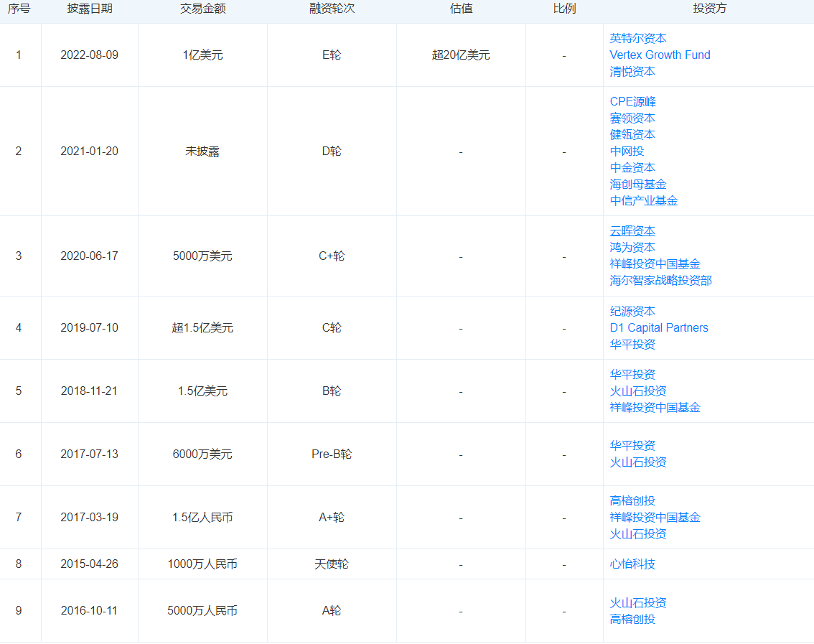
Task: Open the 鸿为资本 investor link
Action: pyautogui.click(x=632, y=248)
